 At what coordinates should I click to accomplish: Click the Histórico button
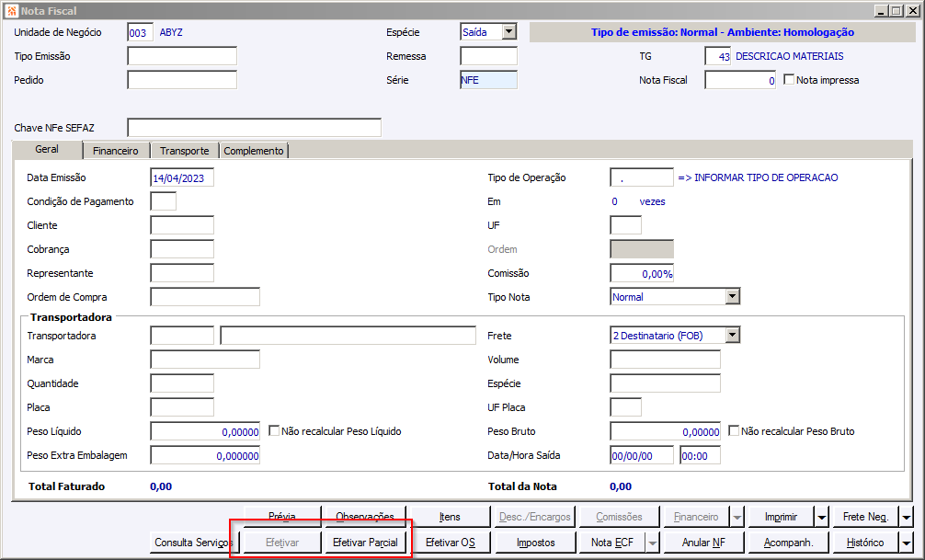click(865, 543)
